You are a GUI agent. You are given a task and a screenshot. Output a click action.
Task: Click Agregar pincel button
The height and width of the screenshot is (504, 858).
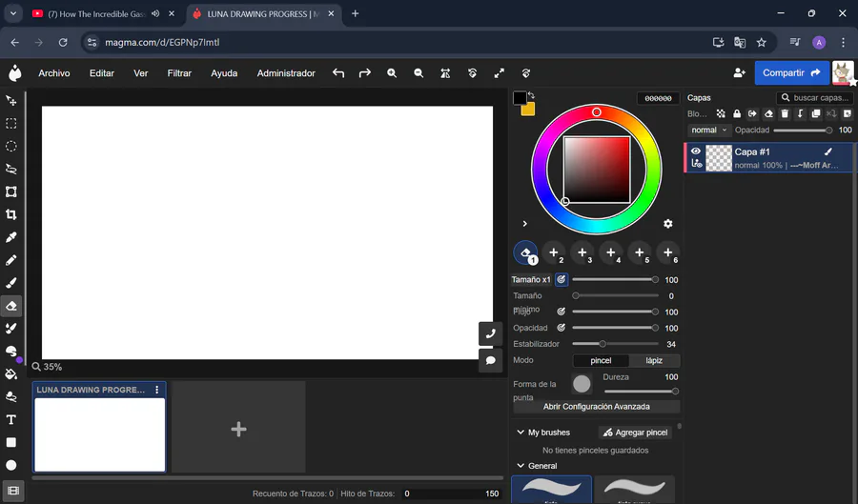[635, 433]
